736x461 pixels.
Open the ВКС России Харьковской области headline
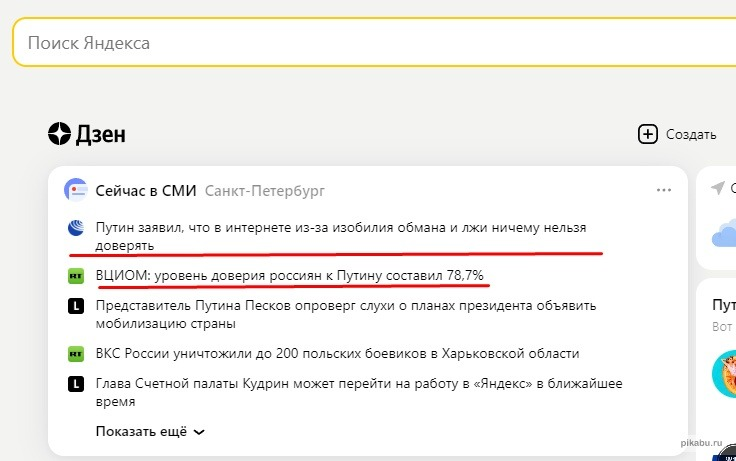tap(337, 353)
